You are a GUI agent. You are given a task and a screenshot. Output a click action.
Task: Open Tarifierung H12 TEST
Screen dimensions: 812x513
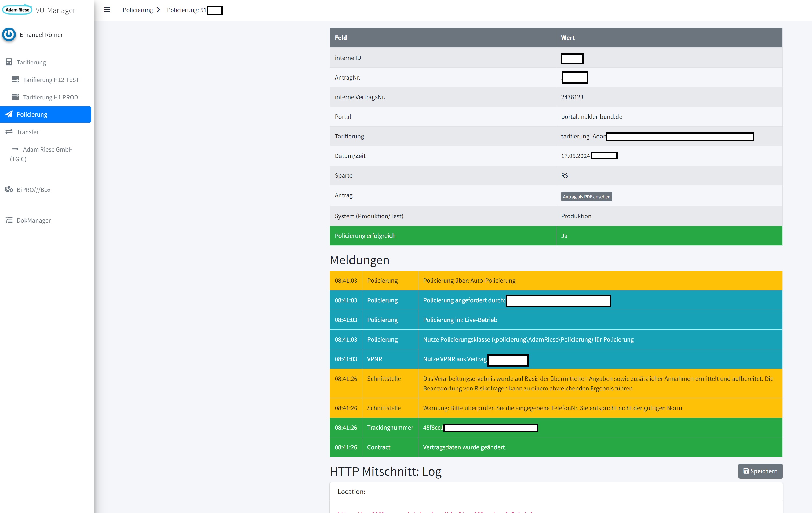51,80
